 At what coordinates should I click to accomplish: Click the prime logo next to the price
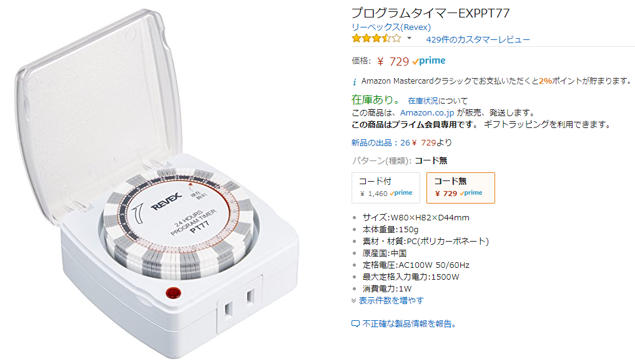coord(429,61)
